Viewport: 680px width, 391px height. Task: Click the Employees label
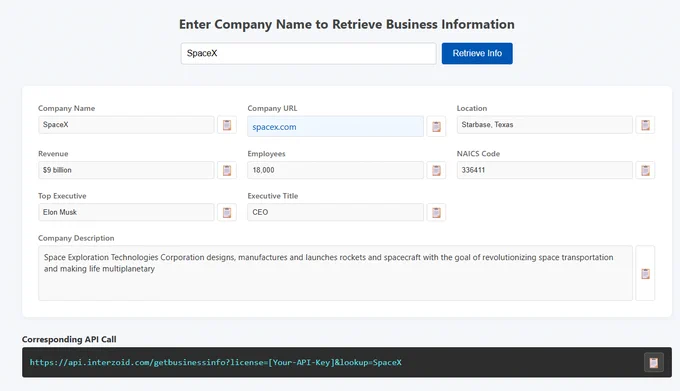point(266,153)
